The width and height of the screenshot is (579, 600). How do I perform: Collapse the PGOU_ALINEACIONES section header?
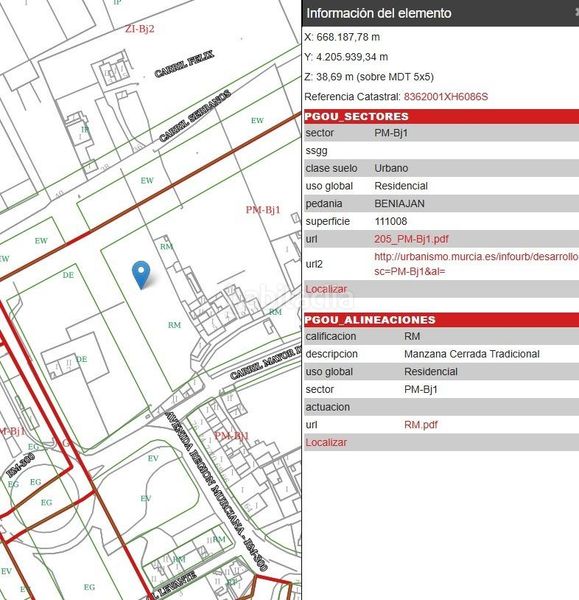(441, 320)
